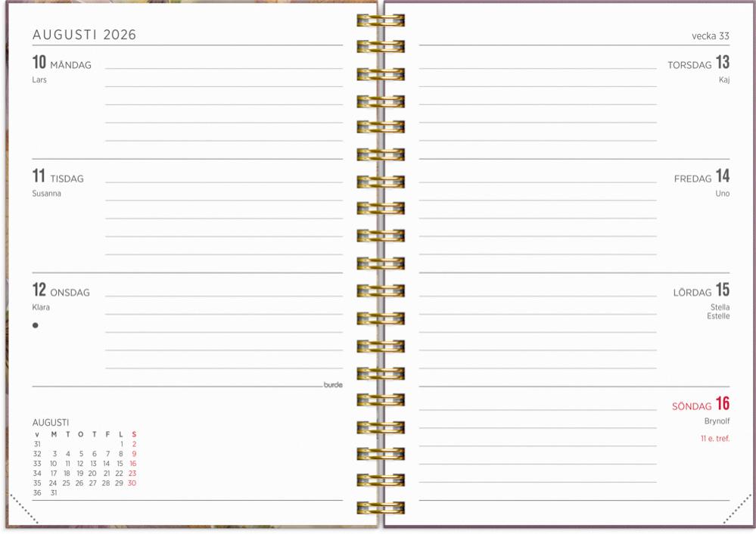Click the name 'Klara' under Wednesday
Image resolution: width=756 pixels, height=534 pixels.
[41, 308]
